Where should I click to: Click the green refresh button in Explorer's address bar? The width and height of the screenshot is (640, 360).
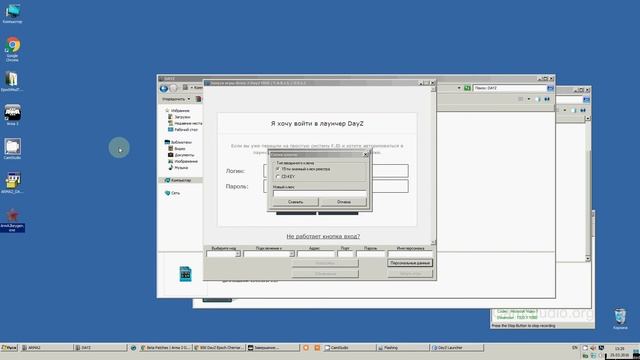(467, 88)
